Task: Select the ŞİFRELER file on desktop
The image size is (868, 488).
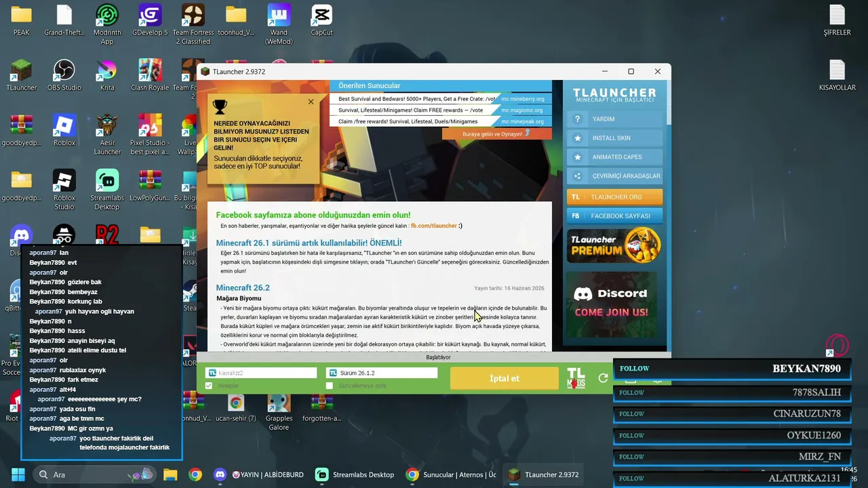Action: pyautogui.click(x=837, y=20)
